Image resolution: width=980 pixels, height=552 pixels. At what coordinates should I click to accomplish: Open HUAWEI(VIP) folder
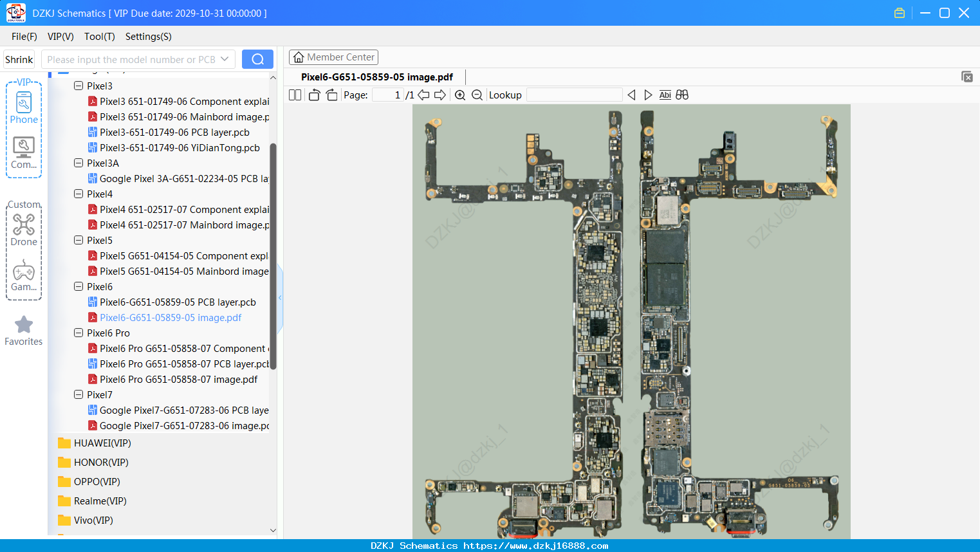pos(95,443)
